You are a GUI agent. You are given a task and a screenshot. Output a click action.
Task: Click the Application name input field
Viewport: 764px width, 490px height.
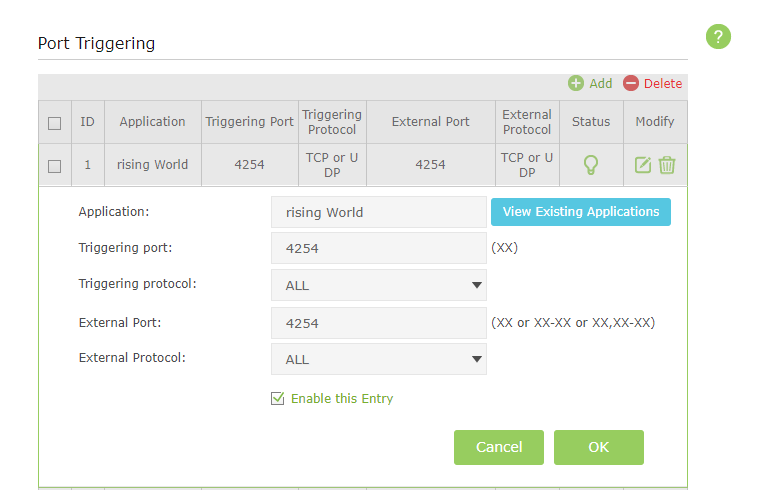pos(378,212)
